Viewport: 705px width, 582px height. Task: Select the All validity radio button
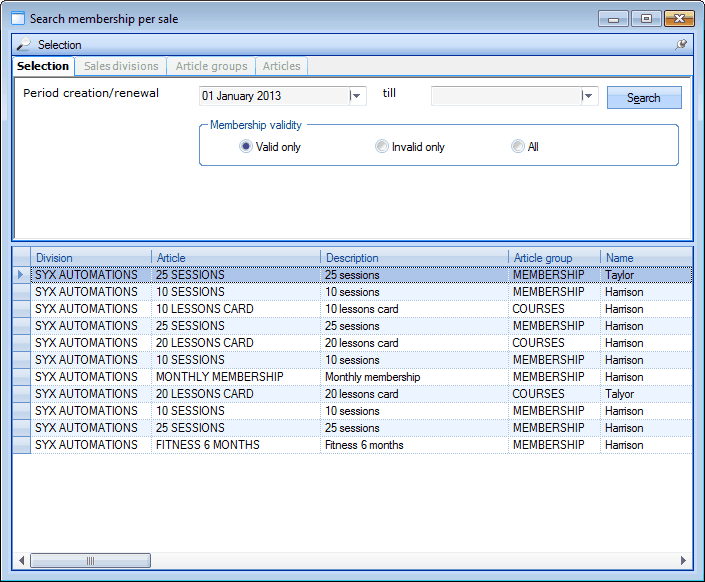(x=518, y=147)
